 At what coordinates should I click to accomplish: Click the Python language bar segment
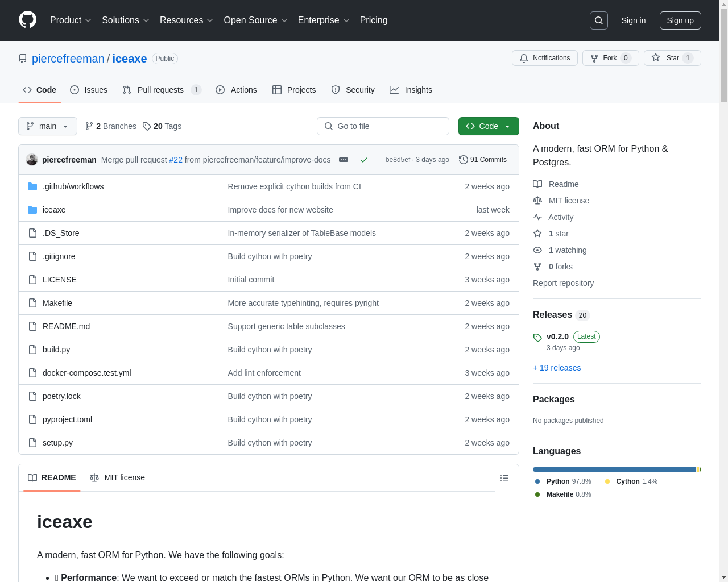[x=614, y=469]
